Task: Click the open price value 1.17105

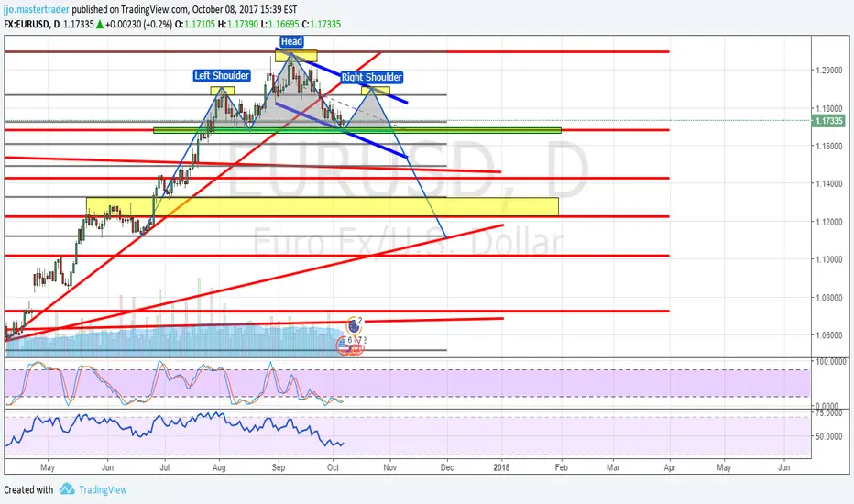Action: [200, 24]
